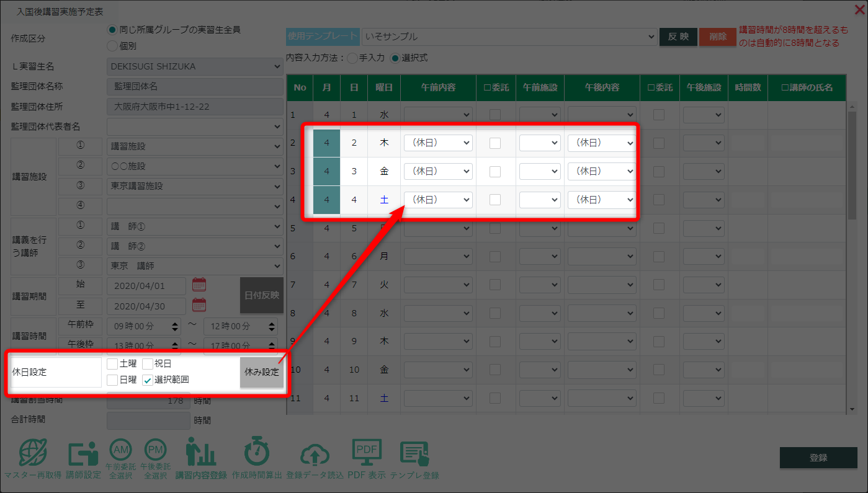Select the 個別 radio button

pyautogui.click(x=112, y=45)
